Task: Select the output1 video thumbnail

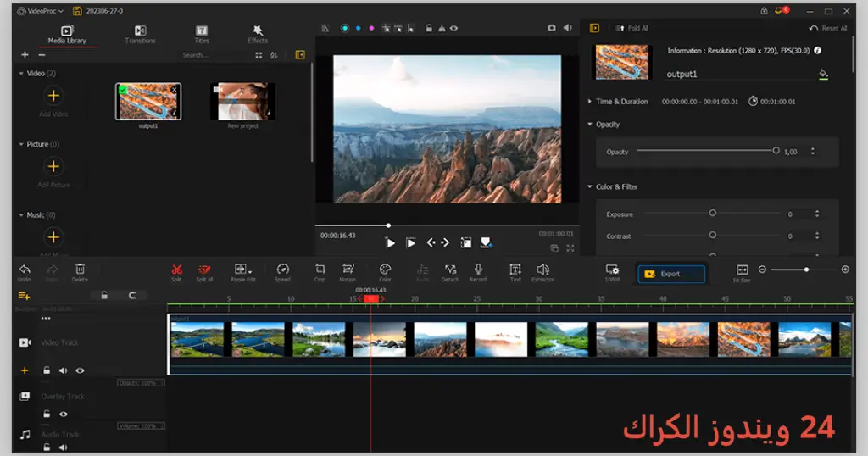Action: [148, 101]
